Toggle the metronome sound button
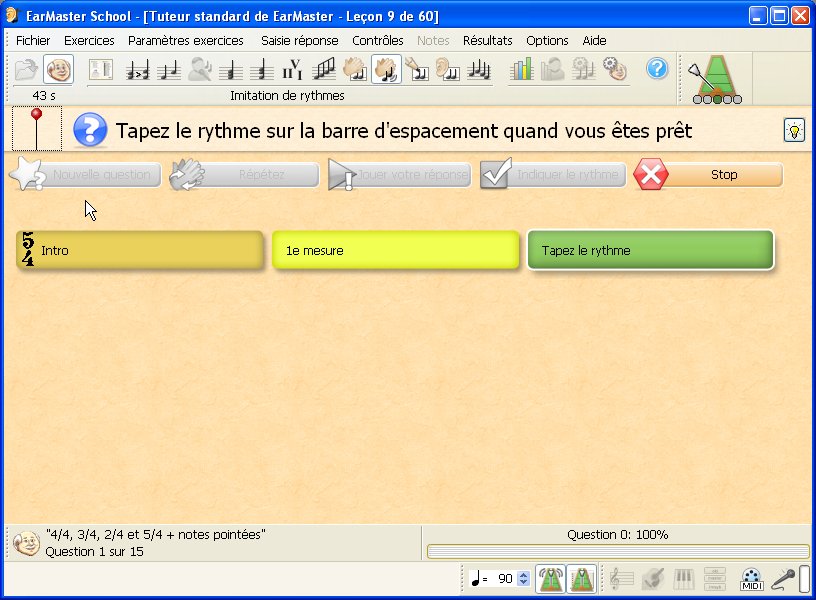 (550, 578)
